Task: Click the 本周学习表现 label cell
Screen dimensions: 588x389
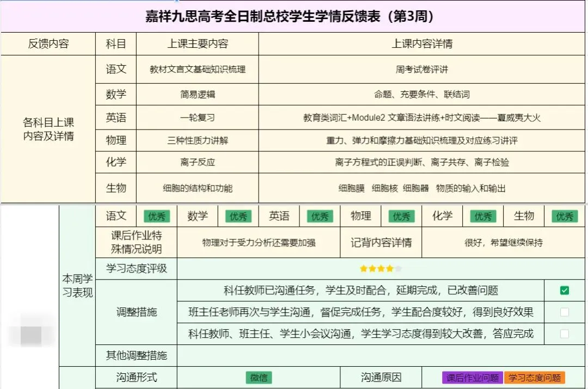Action: (x=77, y=286)
